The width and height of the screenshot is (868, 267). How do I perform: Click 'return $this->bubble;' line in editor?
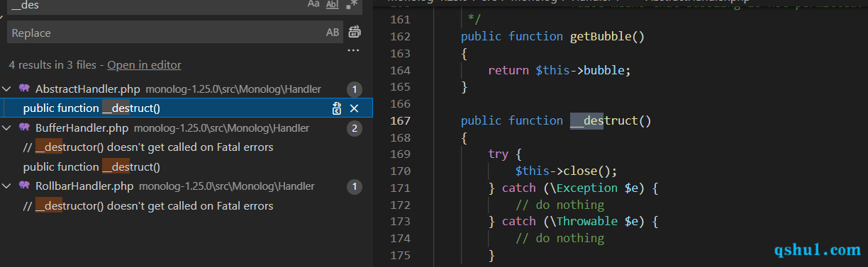tap(559, 70)
